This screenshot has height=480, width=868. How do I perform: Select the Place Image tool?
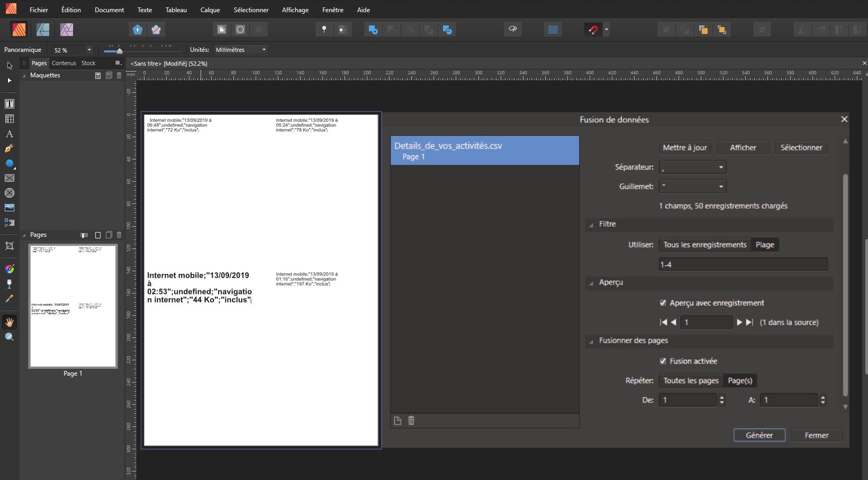[10, 208]
